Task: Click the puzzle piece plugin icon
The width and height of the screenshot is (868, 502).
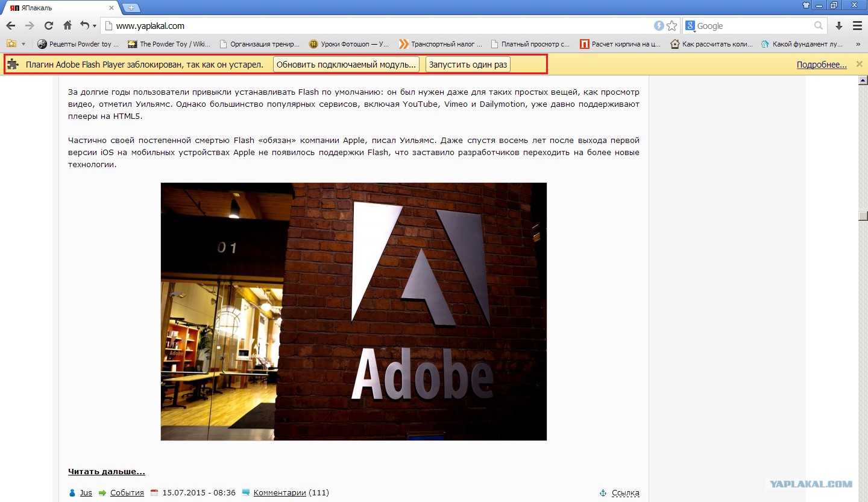Action: coord(13,65)
